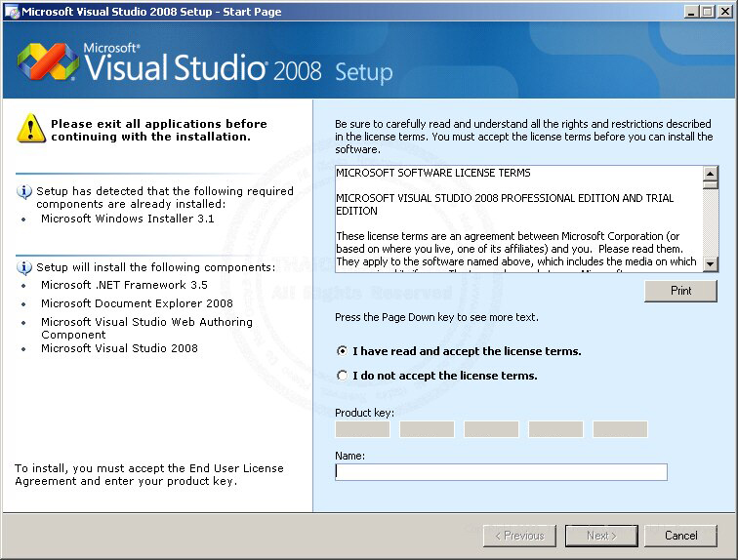Click the Print button
This screenshot has width=738, height=560.
[x=680, y=291]
